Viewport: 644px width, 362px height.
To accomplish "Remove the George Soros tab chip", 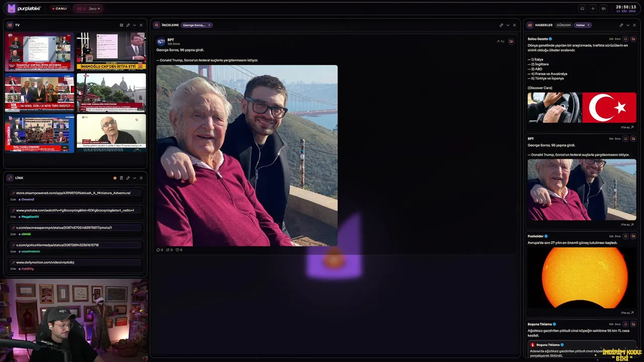I will click(209, 25).
